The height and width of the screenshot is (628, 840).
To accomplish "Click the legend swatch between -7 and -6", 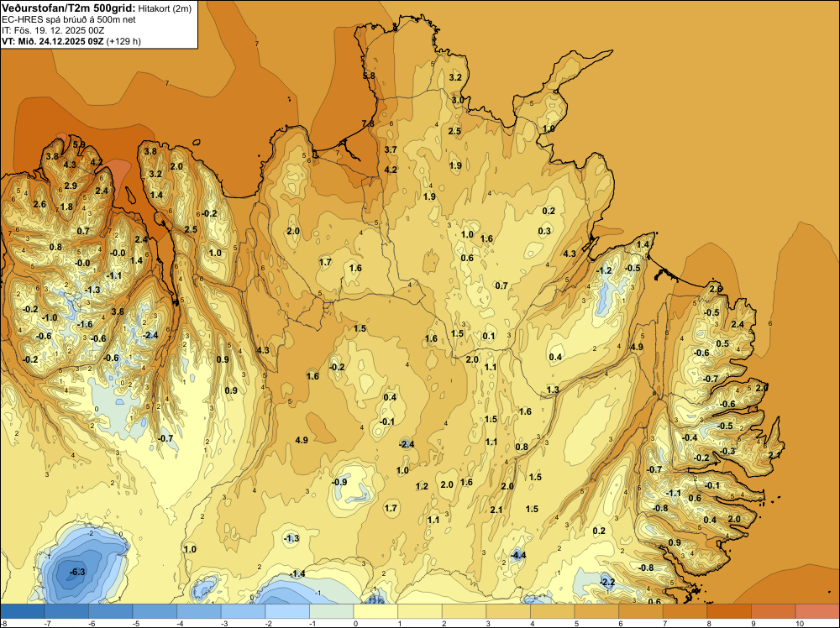I will 66,611.
